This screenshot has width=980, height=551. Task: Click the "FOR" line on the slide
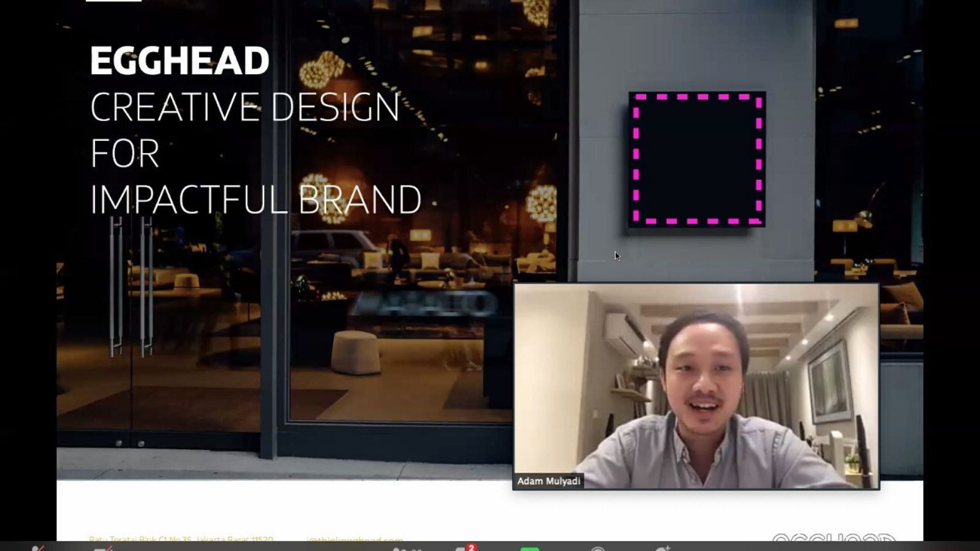125,153
